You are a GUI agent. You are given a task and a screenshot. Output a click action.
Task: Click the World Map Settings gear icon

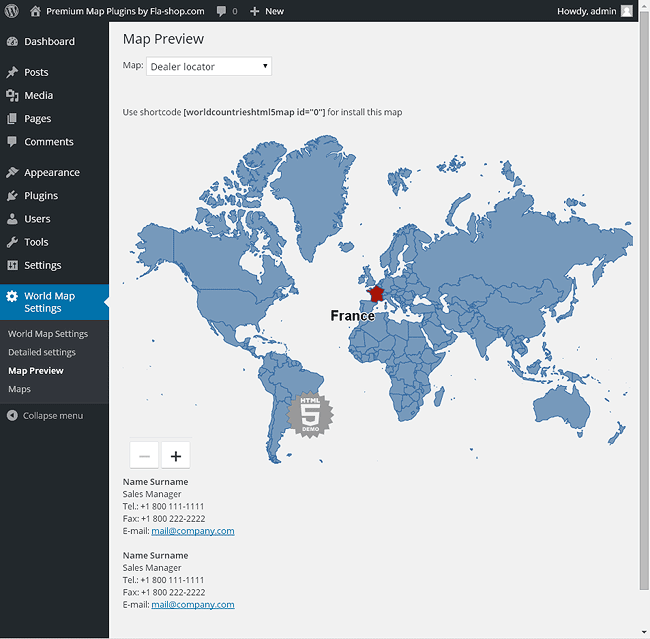click(x=12, y=296)
